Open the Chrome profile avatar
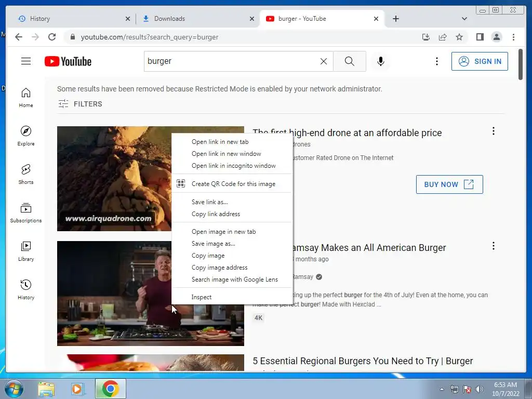This screenshot has height=399, width=532. [496, 37]
